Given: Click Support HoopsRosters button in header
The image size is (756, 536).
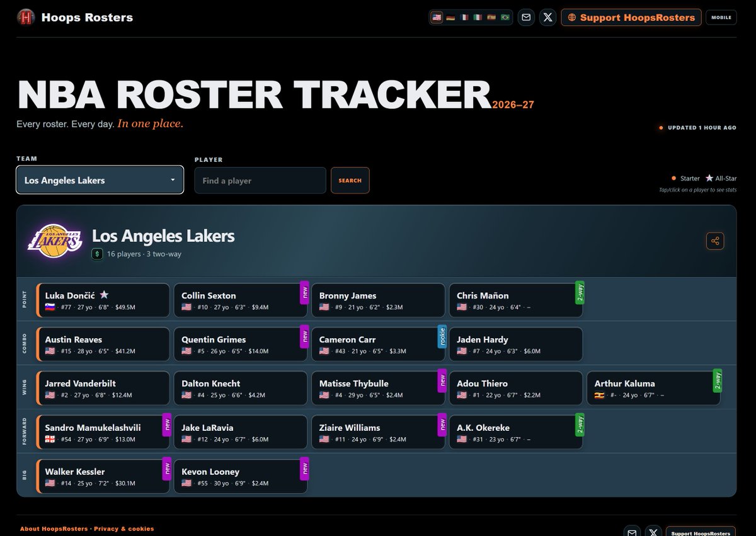Looking at the screenshot, I should (631, 18).
